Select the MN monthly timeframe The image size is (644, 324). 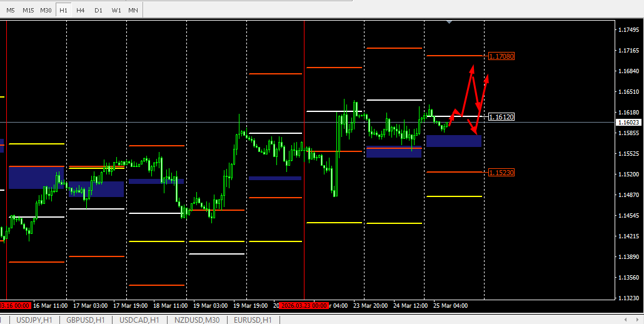pos(133,10)
